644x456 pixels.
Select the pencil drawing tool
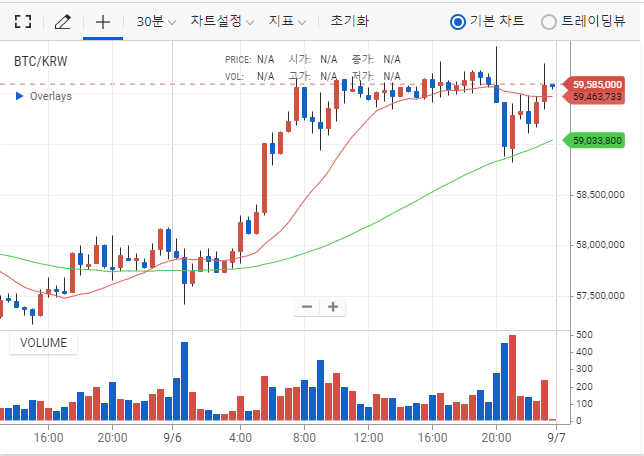[x=63, y=21]
